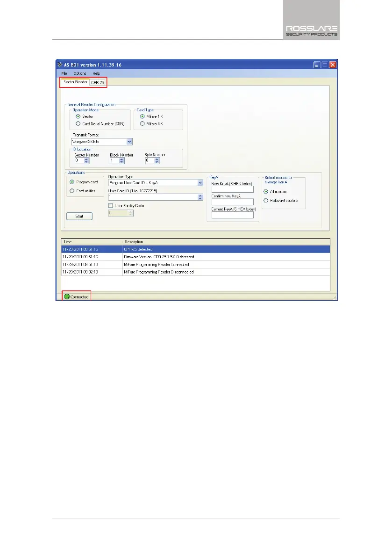Image resolution: width=392 pixels, height=557 pixels.
Task: Adjust the Facility Code spinner arrows
Action: tap(130, 213)
